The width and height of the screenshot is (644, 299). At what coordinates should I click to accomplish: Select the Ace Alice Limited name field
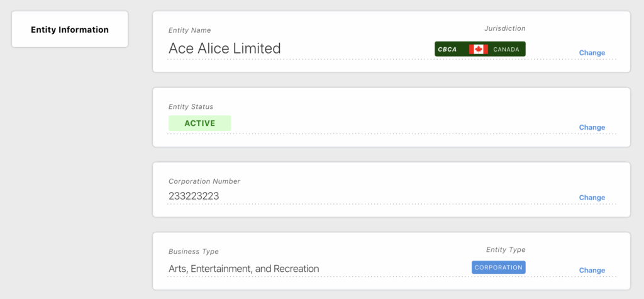pos(225,48)
